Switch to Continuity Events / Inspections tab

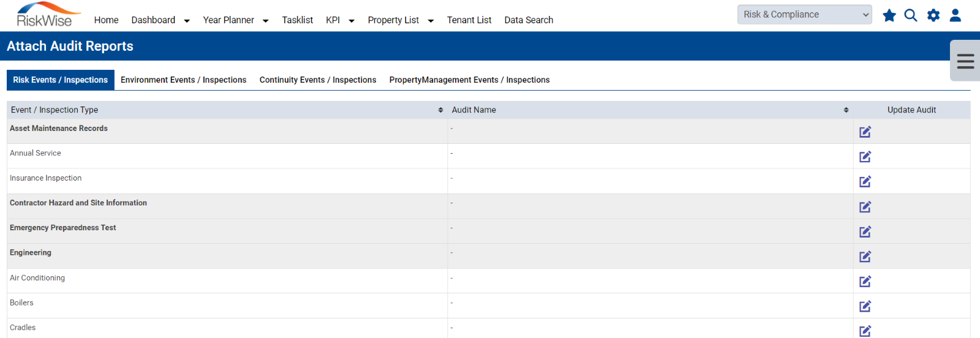tap(318, 80)
